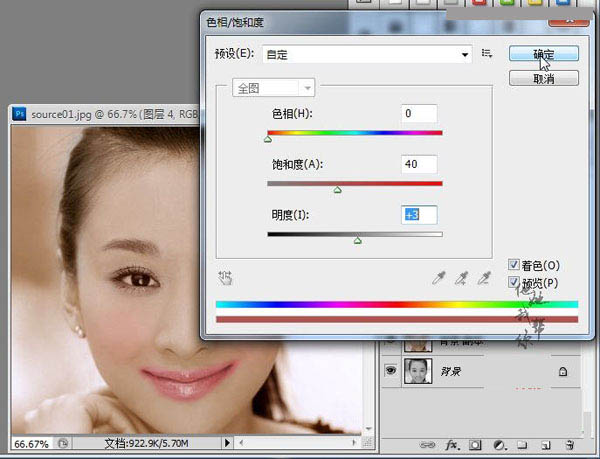The width and height of the screenshot is (600, 459).
Task: Click the lock icon on 背景 layer
Action: pyautogui.click(x=563, y=371)
